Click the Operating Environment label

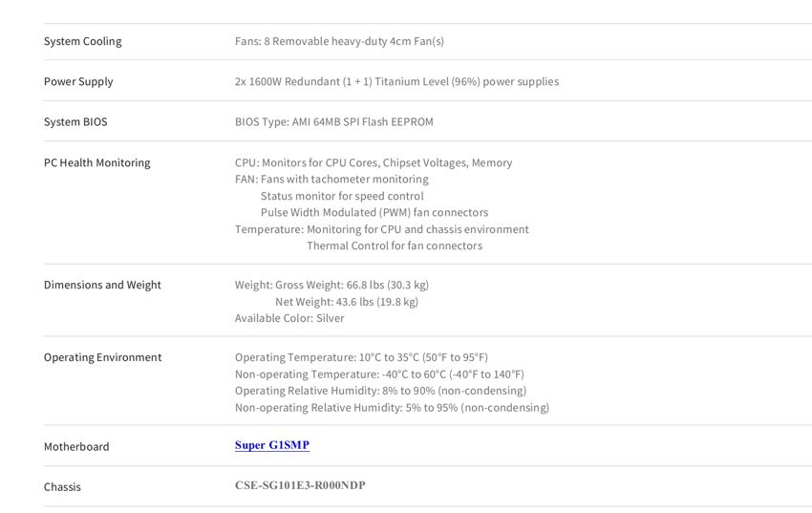102,357
